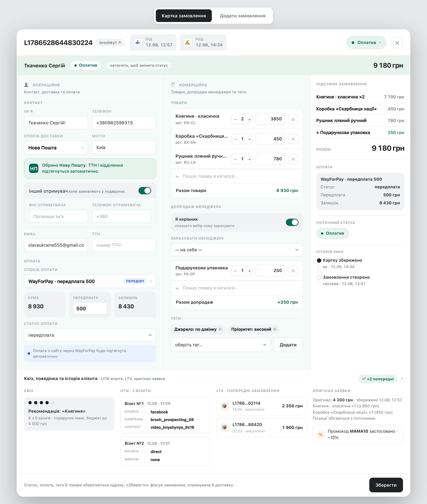Click the номер ТТН field
Image resolution: width=427 pixels, height=504 pixels.
pos(124,245)
